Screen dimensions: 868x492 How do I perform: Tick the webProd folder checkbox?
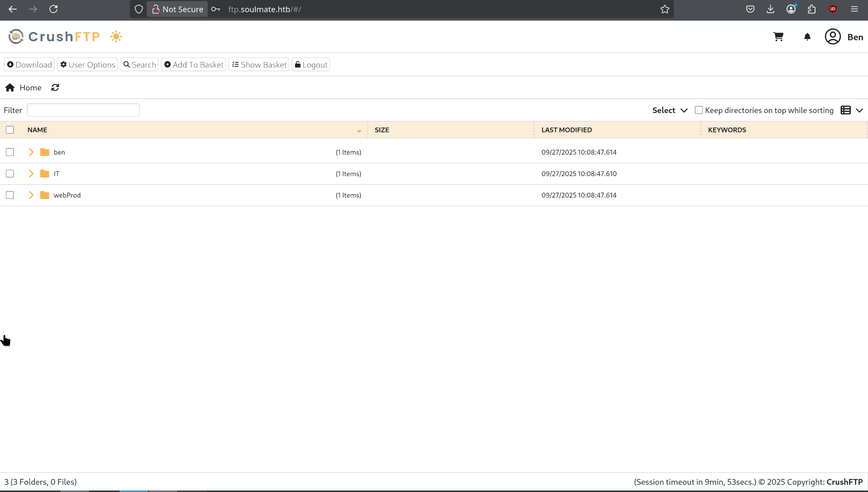tap(10, 195)
